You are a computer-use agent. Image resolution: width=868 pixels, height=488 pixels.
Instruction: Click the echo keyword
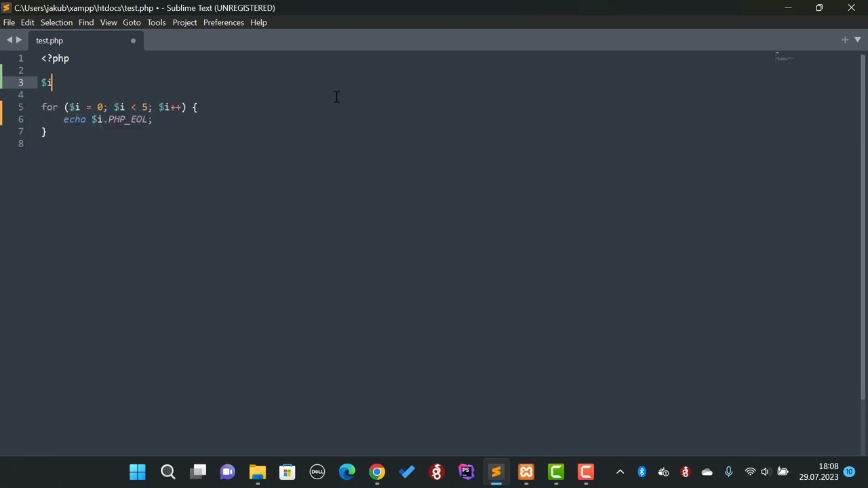(x=75, y=119)
